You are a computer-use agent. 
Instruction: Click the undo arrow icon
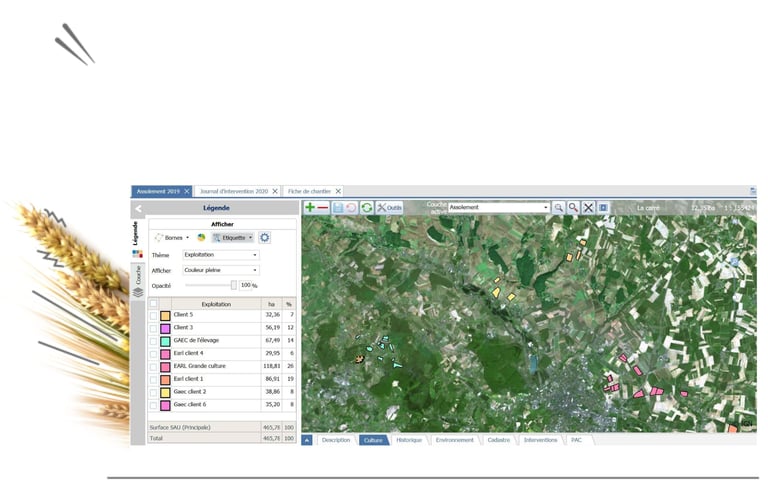[351, 208]
